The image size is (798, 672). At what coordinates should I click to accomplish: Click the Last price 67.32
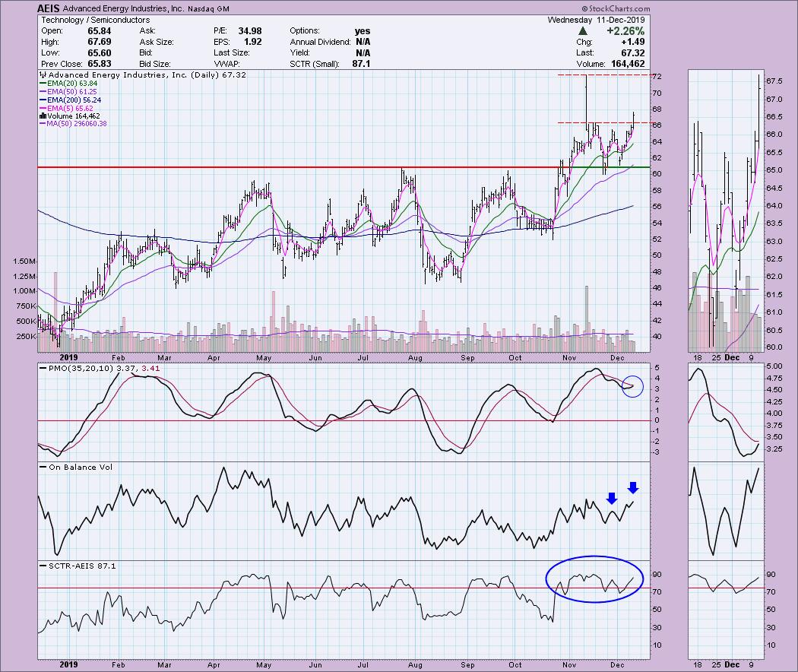(632, 53)
